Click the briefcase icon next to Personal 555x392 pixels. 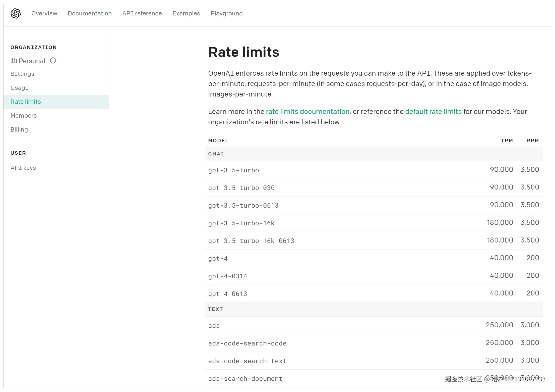[14, 61]
